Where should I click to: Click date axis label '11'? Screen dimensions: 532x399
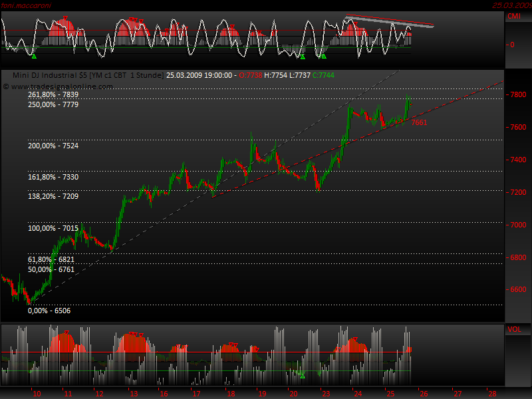coord(68,394)
